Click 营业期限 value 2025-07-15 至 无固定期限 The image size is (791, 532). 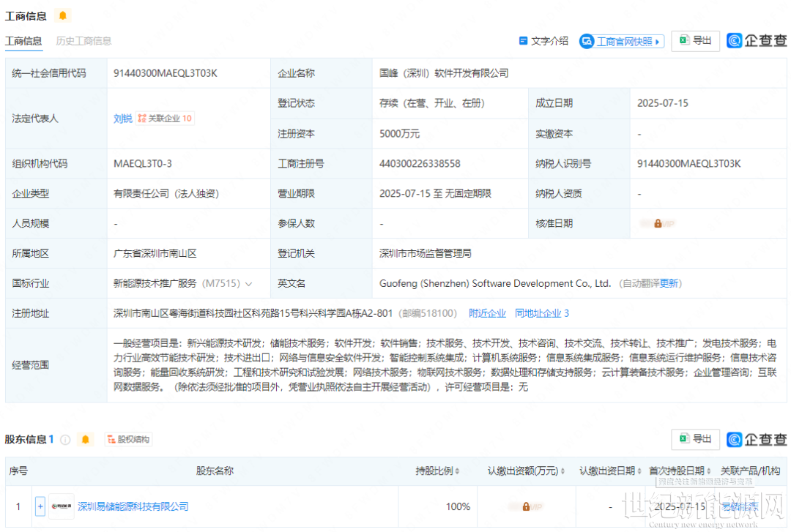click(435, 193)
